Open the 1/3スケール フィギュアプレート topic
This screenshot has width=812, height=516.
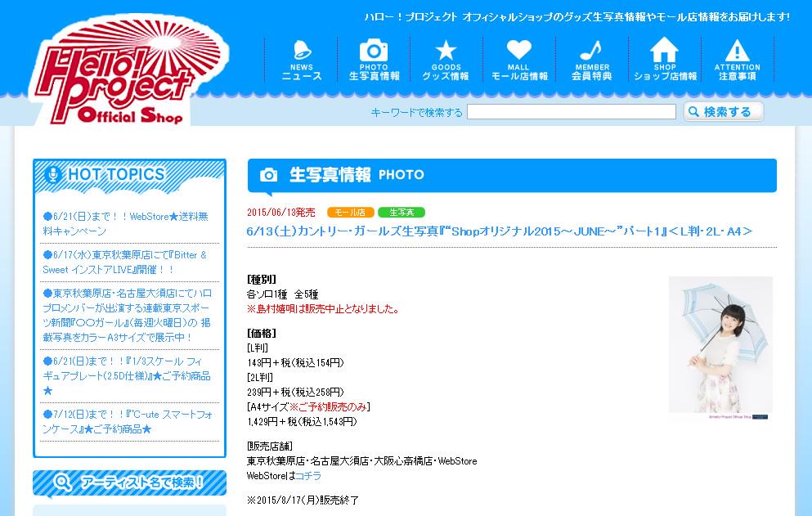[127, 375]
